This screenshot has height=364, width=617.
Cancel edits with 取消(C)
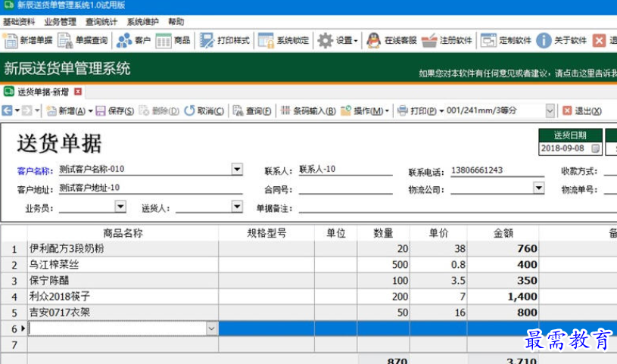pyautogui.click(x=204, y=111)
